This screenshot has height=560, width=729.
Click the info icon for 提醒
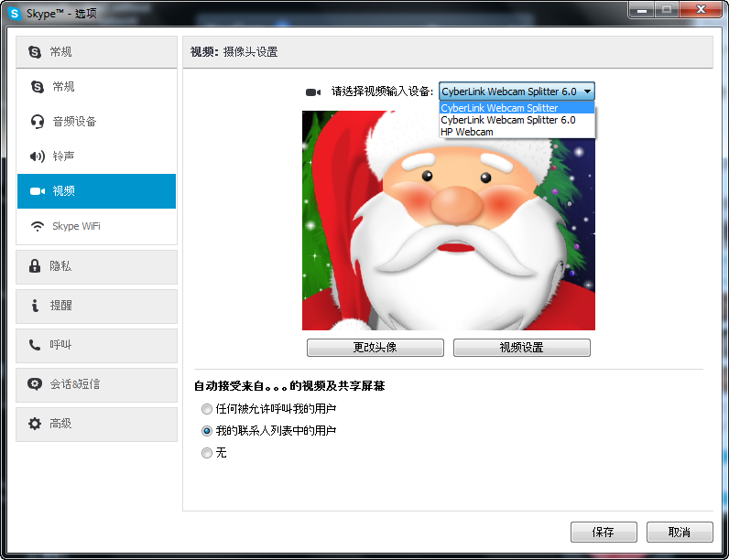(x=35, y=305)
